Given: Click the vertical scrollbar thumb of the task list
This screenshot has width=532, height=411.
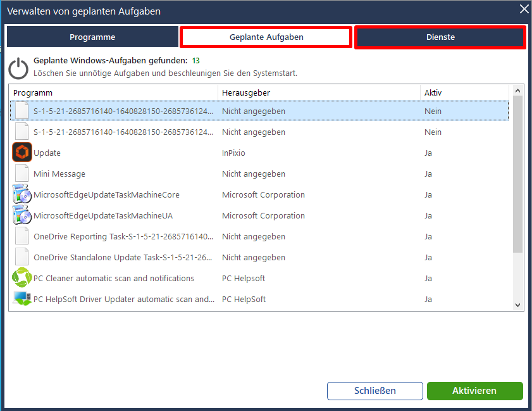Looking at the screenshot, I should (x=517, y=174).
